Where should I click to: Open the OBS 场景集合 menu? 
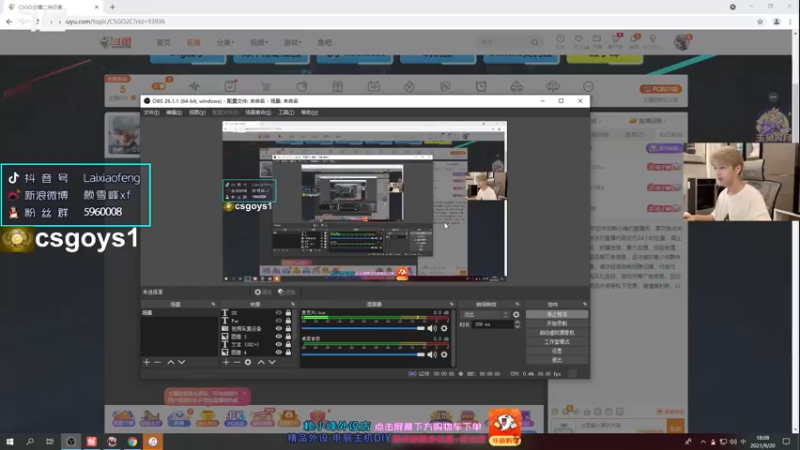click(258, 112)
